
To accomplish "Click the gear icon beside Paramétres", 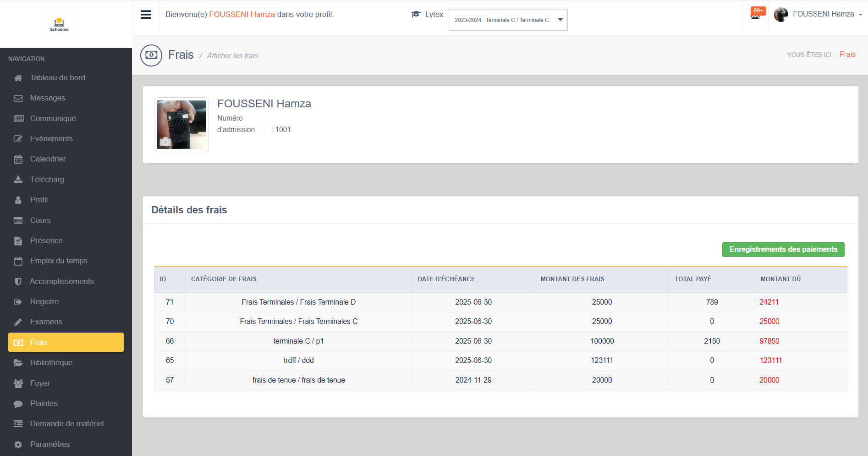I will (x=18, y=445).
